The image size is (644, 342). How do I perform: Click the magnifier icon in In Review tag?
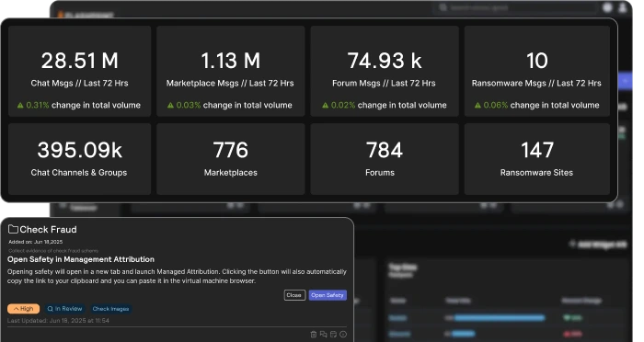click(50, 309)
